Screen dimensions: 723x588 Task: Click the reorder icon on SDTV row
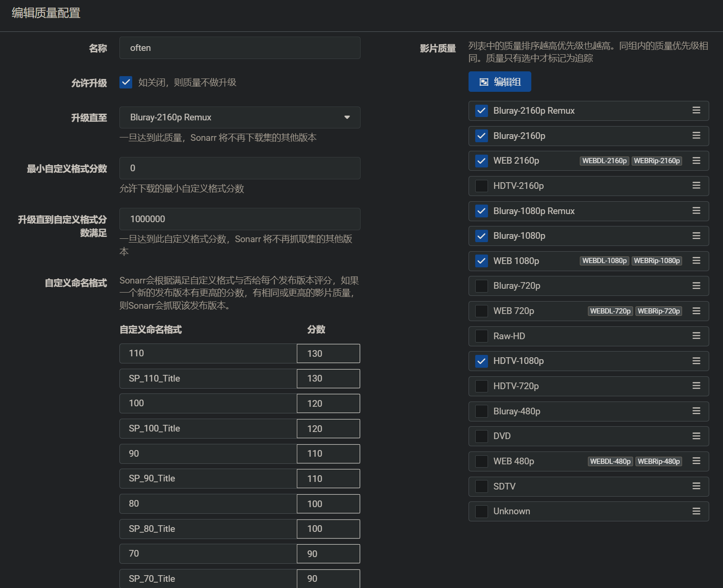696,486
